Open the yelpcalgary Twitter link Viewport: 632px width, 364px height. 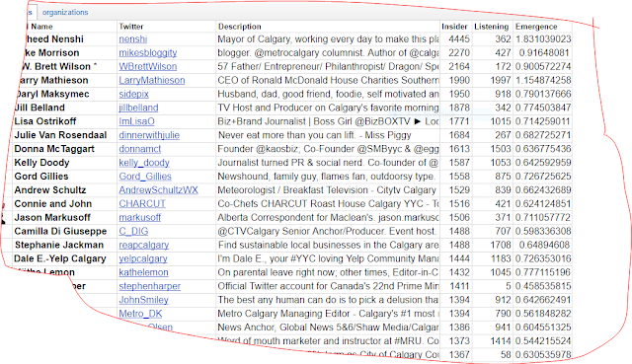coord(143,258)
